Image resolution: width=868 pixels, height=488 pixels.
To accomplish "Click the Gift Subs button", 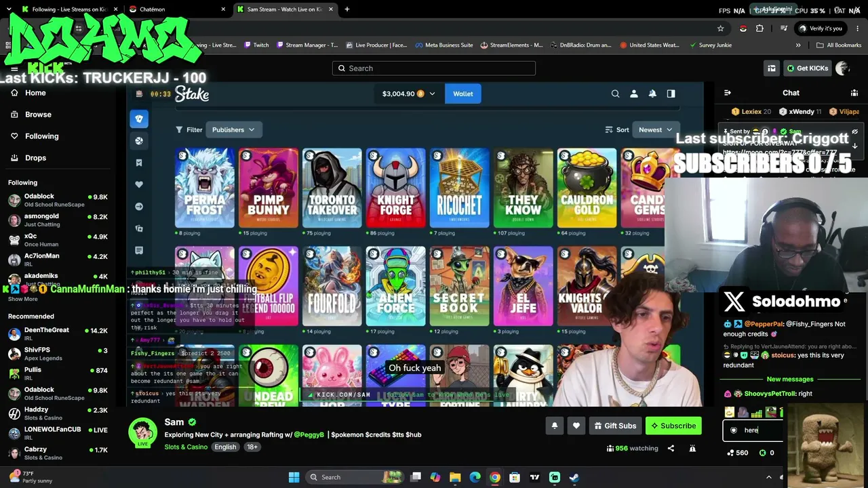I will pyautogui.click(x=614, y=426).
